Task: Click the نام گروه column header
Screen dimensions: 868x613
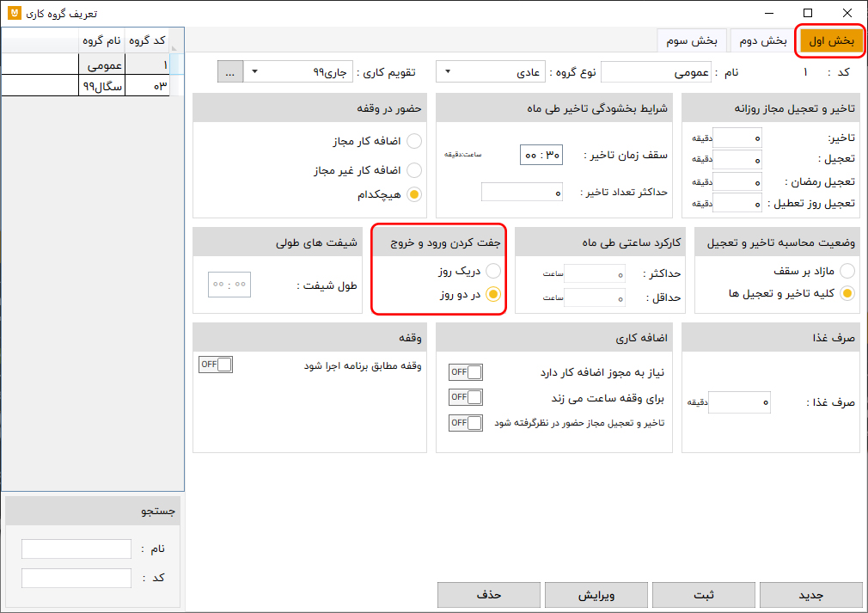Action: coord(102,40)
